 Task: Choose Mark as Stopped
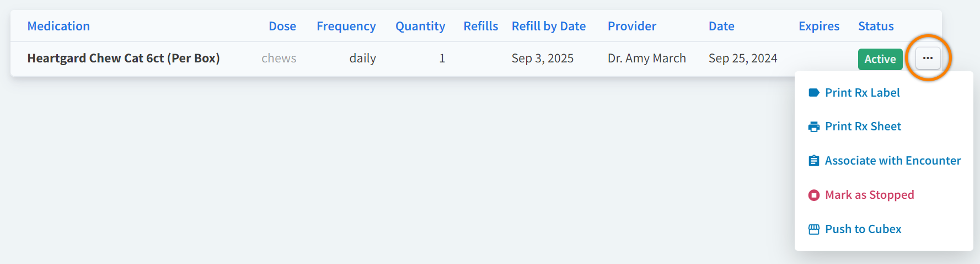pyautogui.click(x=869, y=195)
